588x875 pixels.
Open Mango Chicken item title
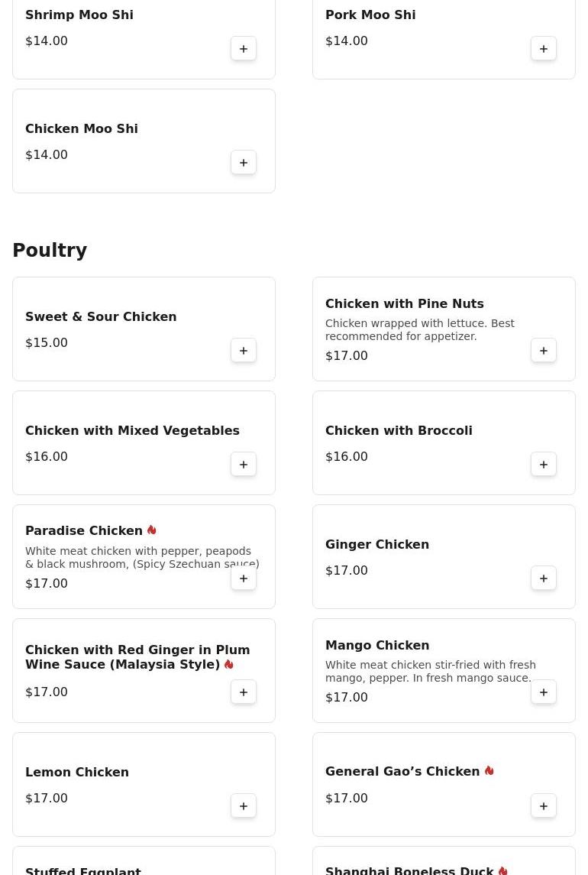(x=377, y=645)
